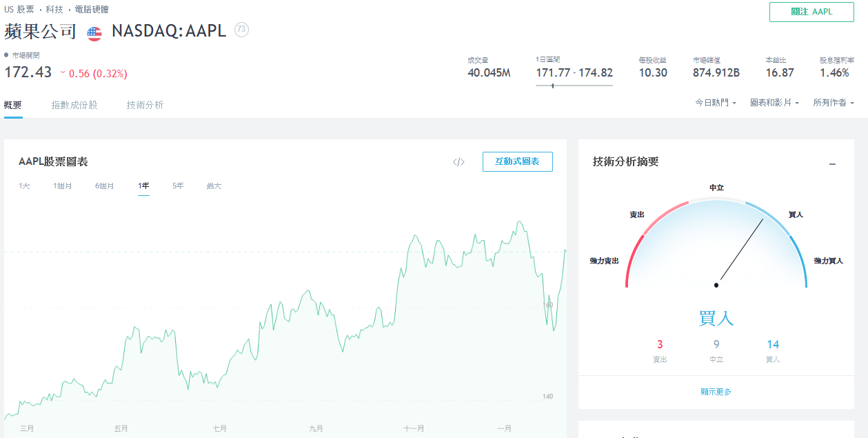Click the 顯示更多 link
The height and width of the screenshot is (438, 868).
coord(716,392)
